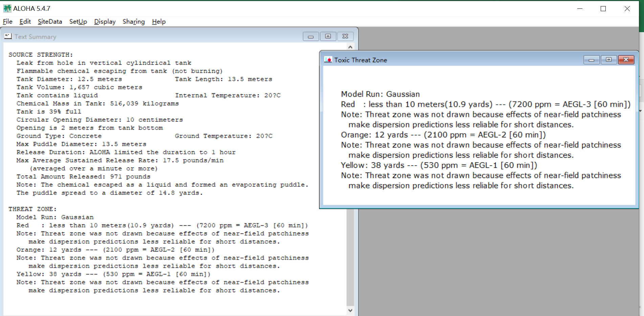Screen dimensions: 644x316
Task: Click 'Max Average Sustained Release Rate' line
Action: [120, 160]
